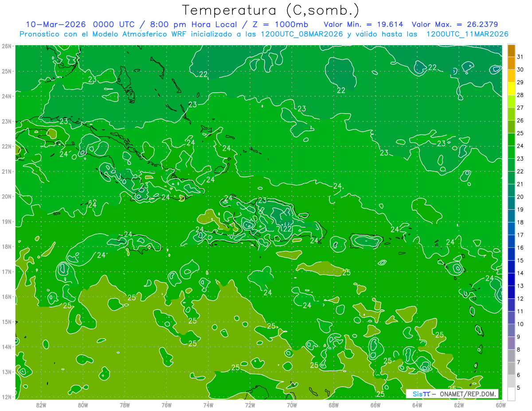Image resolution: width=532 pixels, height=411 pixels.
Task: Click the "22N" latitude axis label
Action: 7,146
